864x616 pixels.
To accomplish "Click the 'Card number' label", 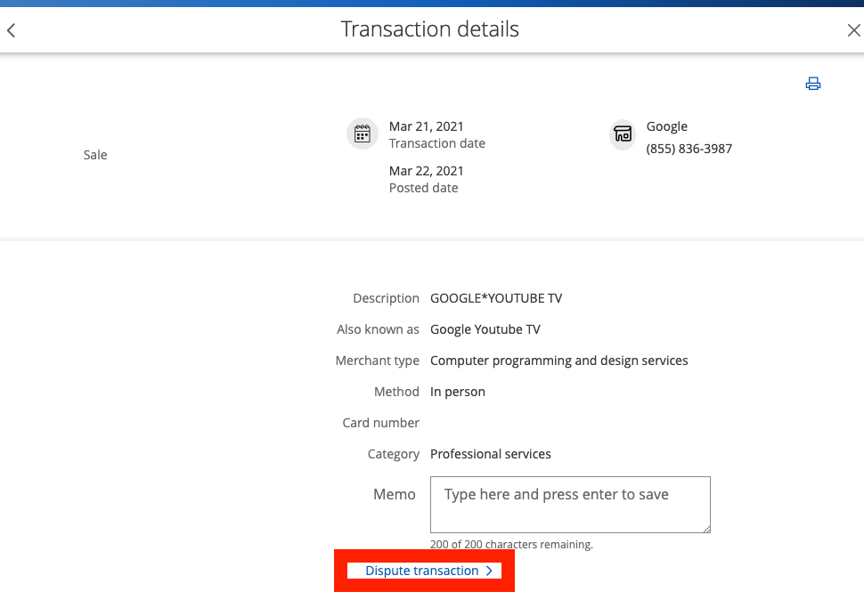I will [x=380, y=424].
